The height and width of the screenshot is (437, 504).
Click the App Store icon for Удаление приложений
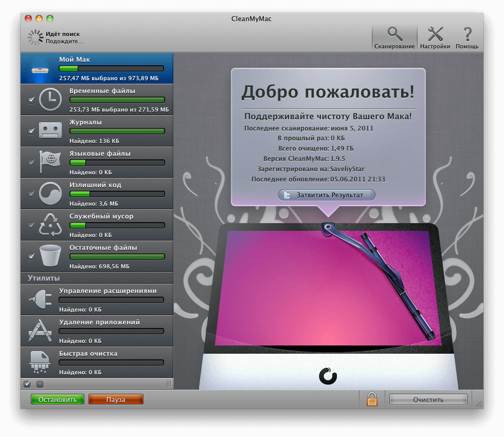(x=40, y=330)
